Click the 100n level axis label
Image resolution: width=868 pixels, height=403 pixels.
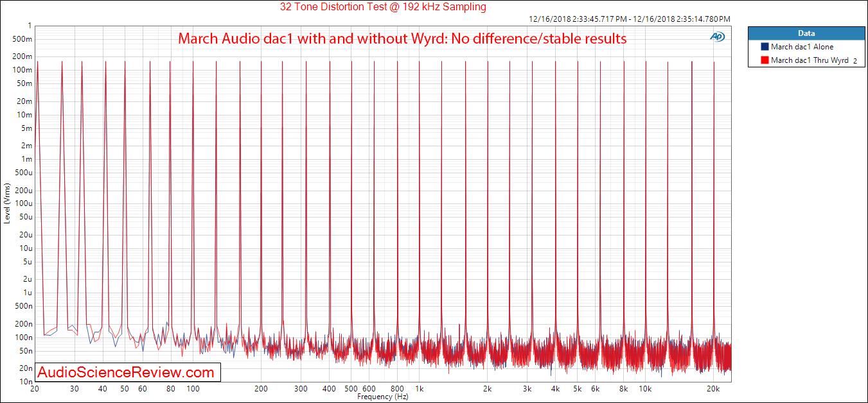24,338
